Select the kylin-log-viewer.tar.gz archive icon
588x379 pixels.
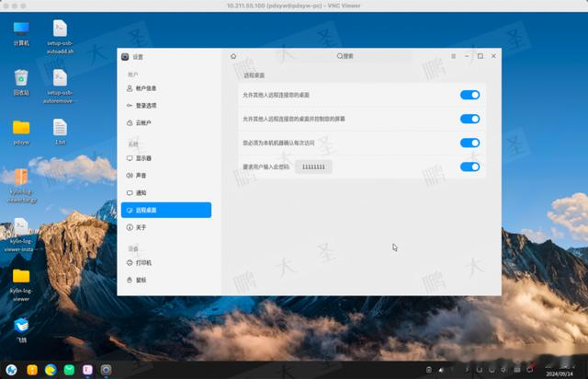(x=21, y=186)
